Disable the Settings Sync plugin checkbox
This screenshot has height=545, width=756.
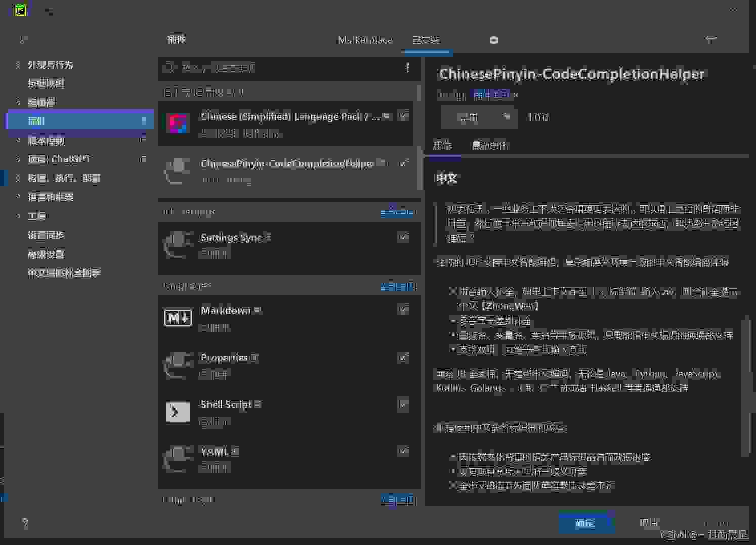(403, 237)
